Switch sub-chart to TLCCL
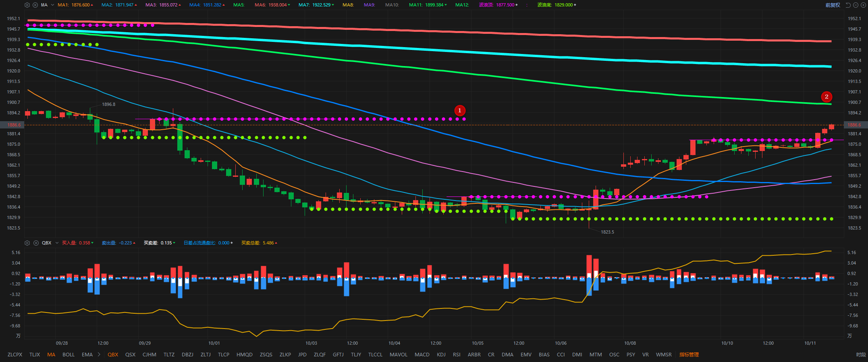Image resolution: width=868 pixels, height=362 pixels. (x=375, y=354)
